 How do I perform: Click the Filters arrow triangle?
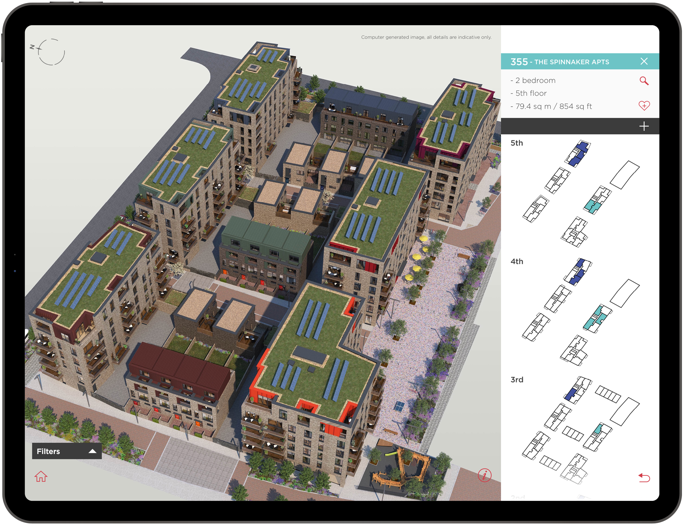point(92,451)
